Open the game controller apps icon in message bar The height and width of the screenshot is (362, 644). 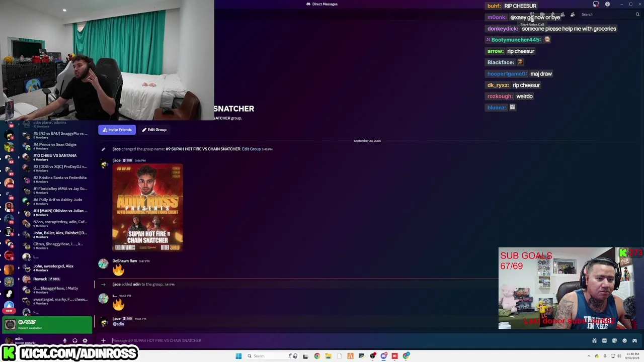pyautogui.click(x=634, y=341)
